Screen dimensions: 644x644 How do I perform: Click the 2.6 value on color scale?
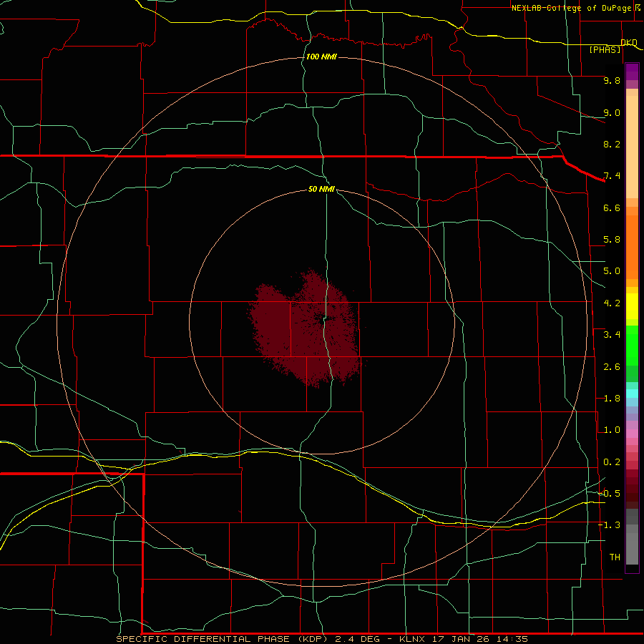(x=612, y=367)
